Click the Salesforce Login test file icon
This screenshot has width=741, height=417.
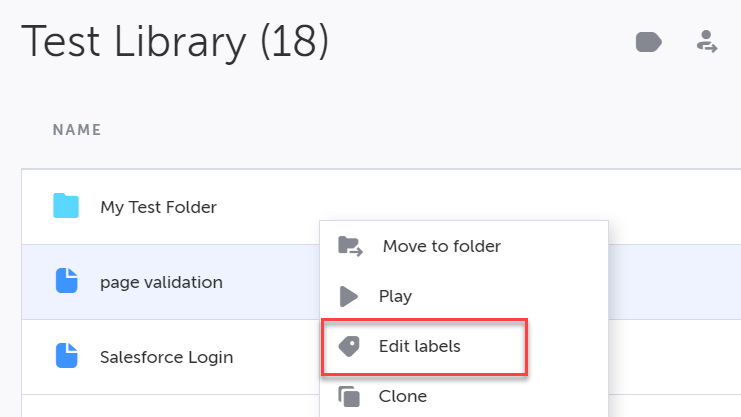[x=66, y=355]
